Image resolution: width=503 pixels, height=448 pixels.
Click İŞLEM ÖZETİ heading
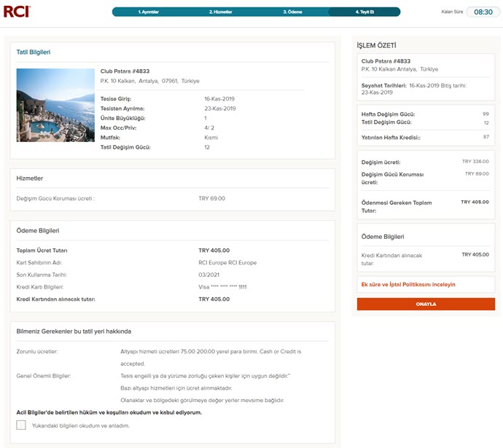point(376,45)
